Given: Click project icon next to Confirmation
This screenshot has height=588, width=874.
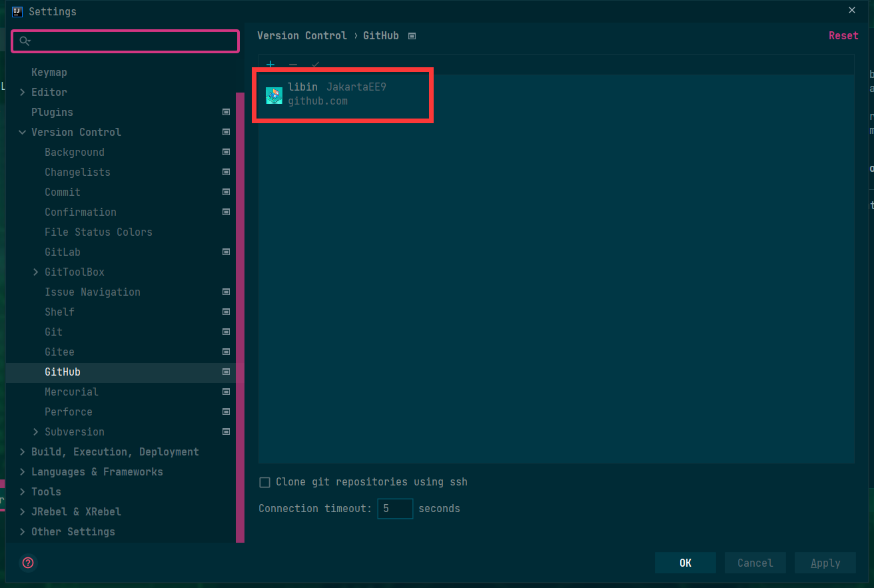Looking at the screenshot, I should point(226,212).
